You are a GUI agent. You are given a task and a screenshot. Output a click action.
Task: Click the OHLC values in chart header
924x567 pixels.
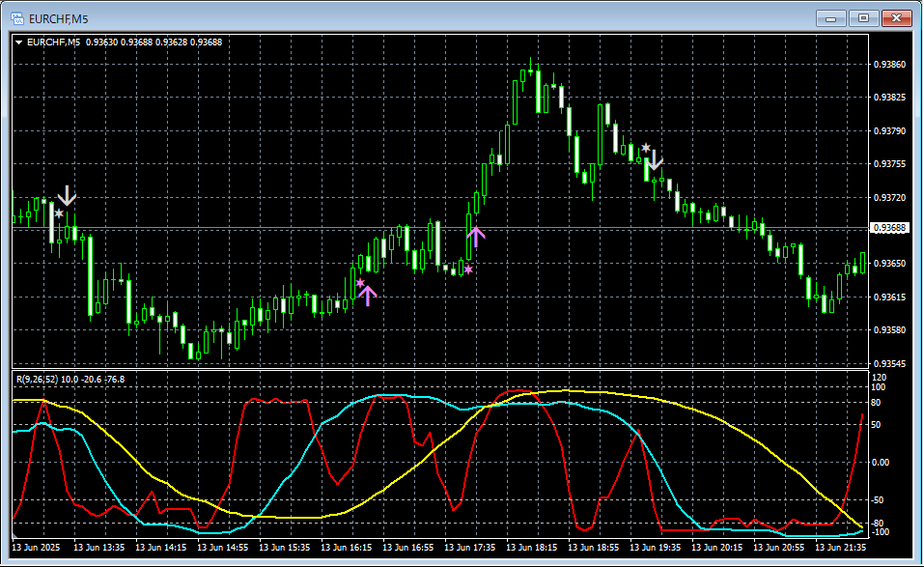pyautogui.click(x=154, y=43)
